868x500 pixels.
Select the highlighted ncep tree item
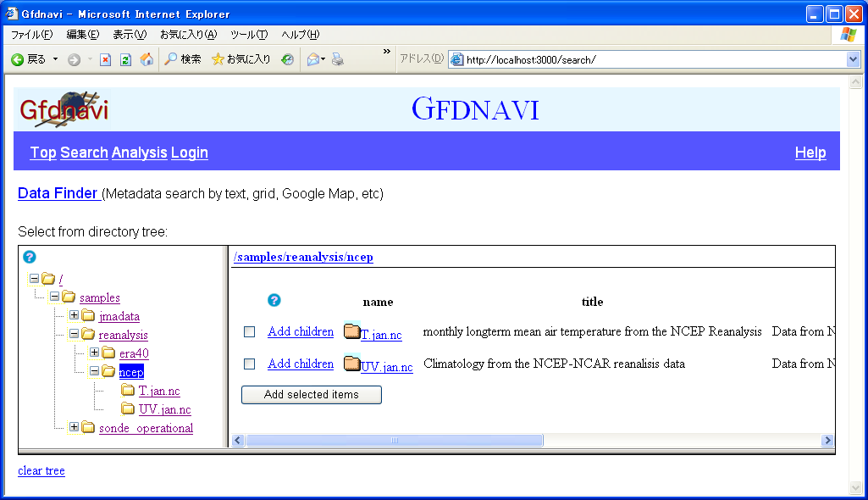[x=131, y=371]
